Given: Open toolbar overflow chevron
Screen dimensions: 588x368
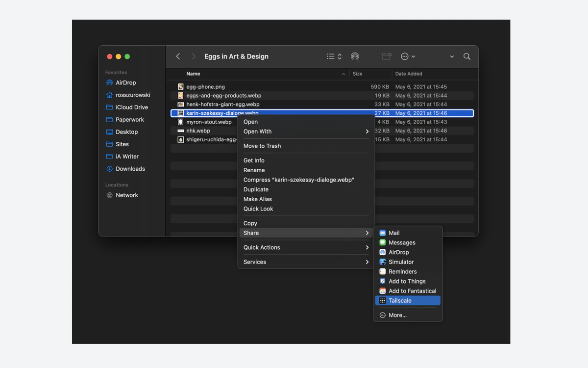Looking at the screenshot, I should (x=452, y=56).
